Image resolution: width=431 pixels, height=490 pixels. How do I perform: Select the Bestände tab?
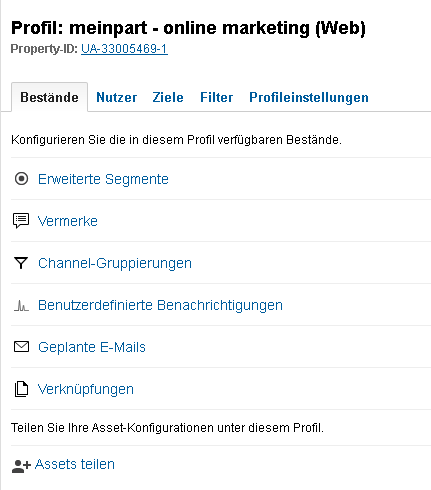(50, 97)
